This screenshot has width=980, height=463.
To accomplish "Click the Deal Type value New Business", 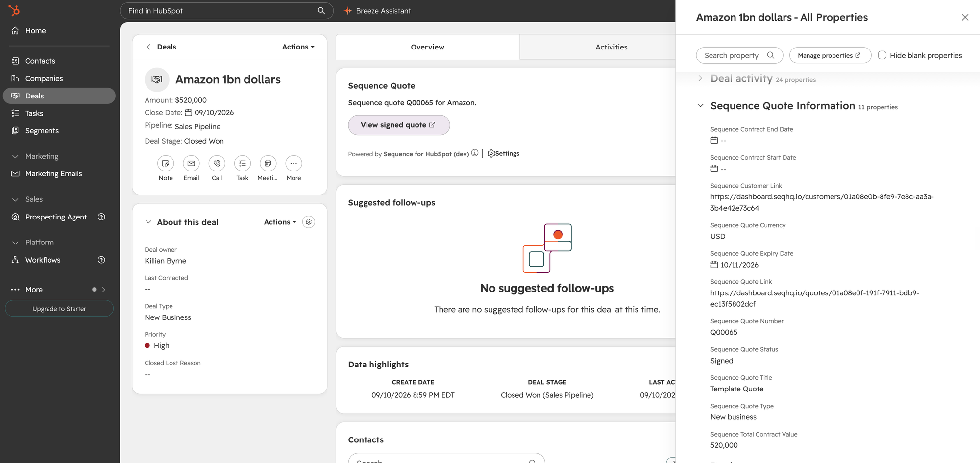I will click(168, 317).
